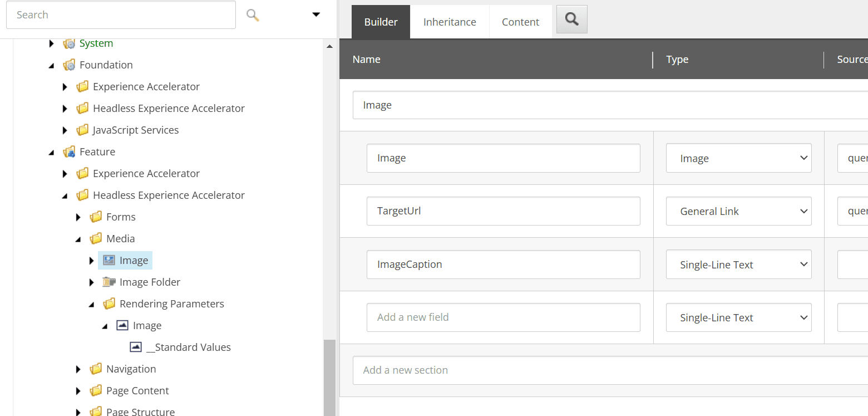The height and width of the screenshot is (416, 868).
Task: Collapse the Rendering Parameters folder
Action: pos(92,304)
